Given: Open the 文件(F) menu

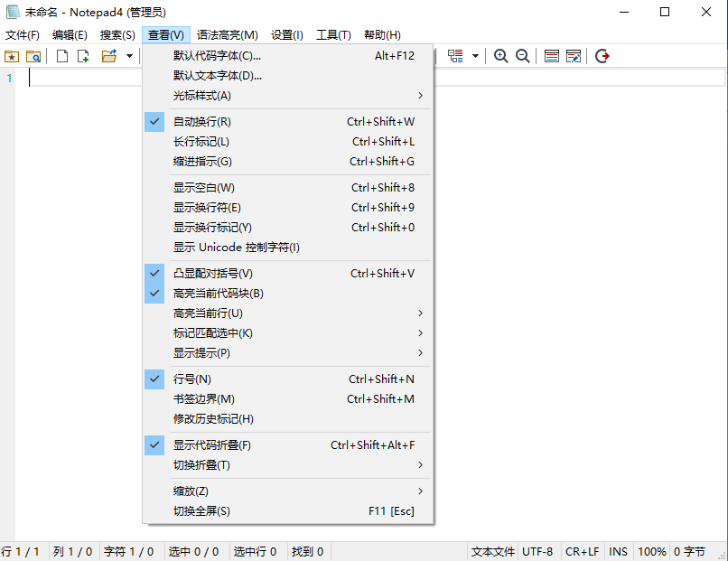Looking at the screenshot, I should tap(23, 35).
